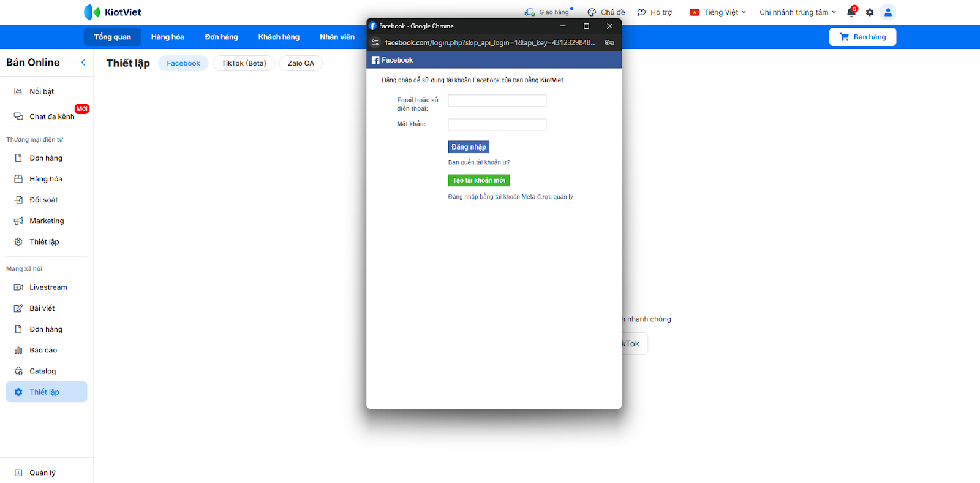Image resolution: width=980 pixels, height=483 pixels.
Task: Open the Hàng hóa top menu
Action: (x=168, y=37)
